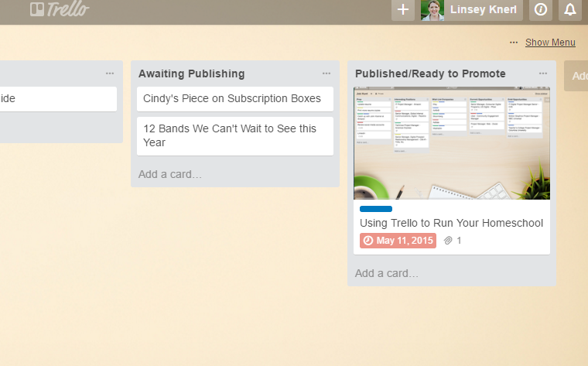
Task: Click the Linsey Knerl name button
Action: [484, 9]
